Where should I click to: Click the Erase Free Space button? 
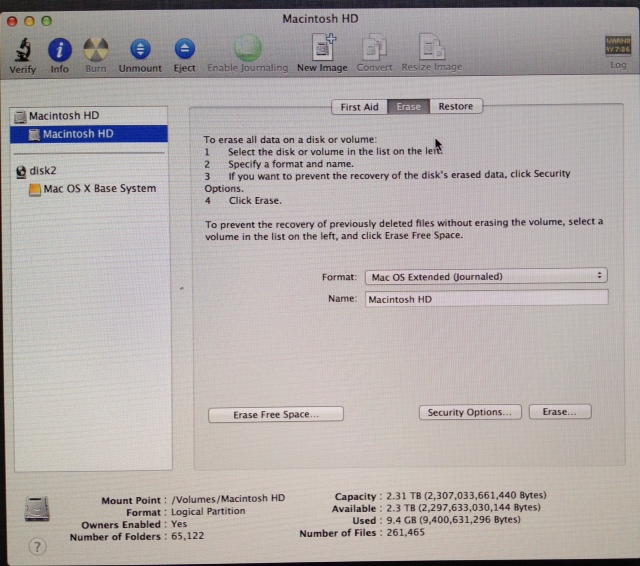pos(276,414)
